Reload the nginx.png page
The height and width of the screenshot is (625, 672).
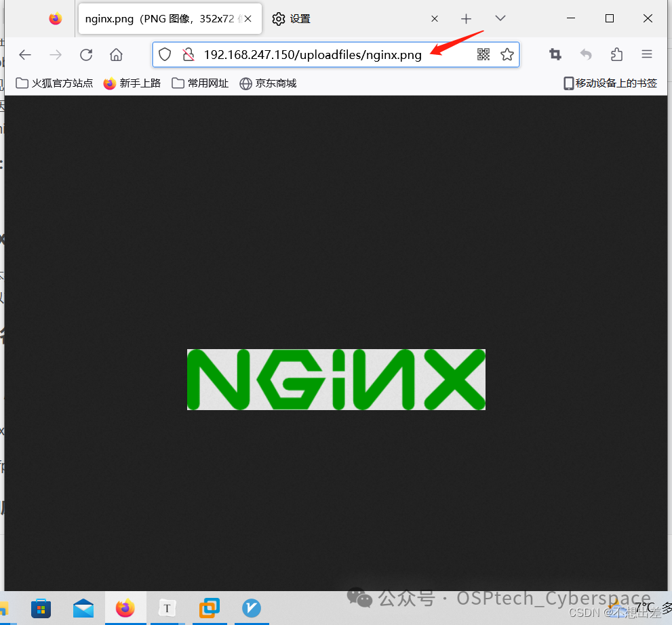pos(86,55)
